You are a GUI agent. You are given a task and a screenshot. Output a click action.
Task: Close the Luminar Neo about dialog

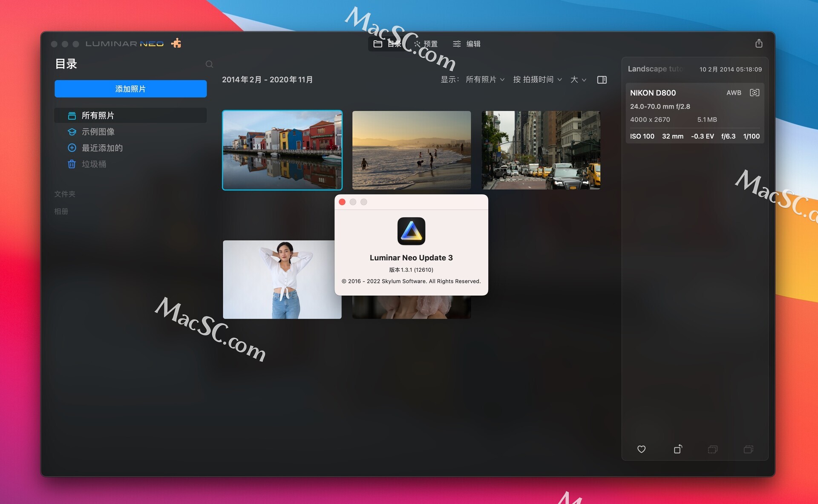342,202
